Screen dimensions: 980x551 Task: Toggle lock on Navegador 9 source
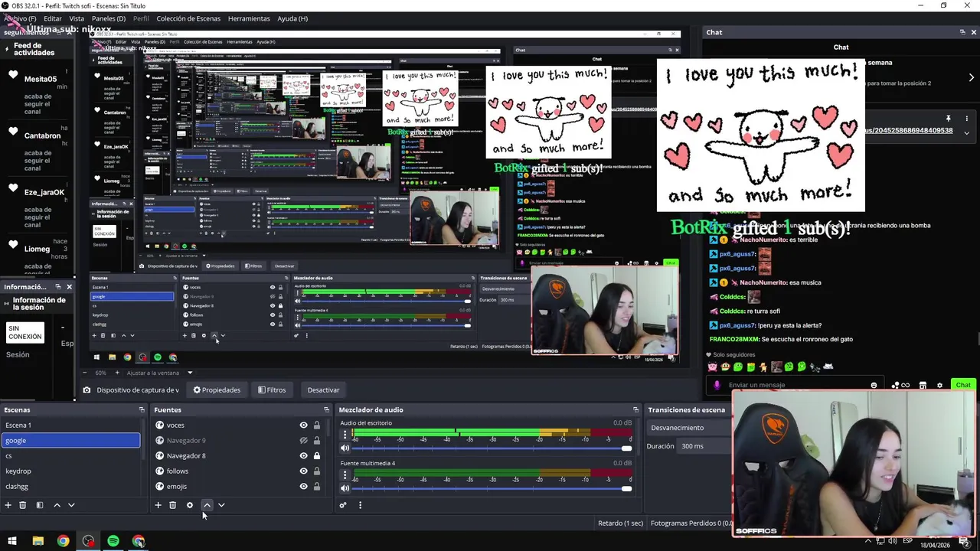coord(317,440)
